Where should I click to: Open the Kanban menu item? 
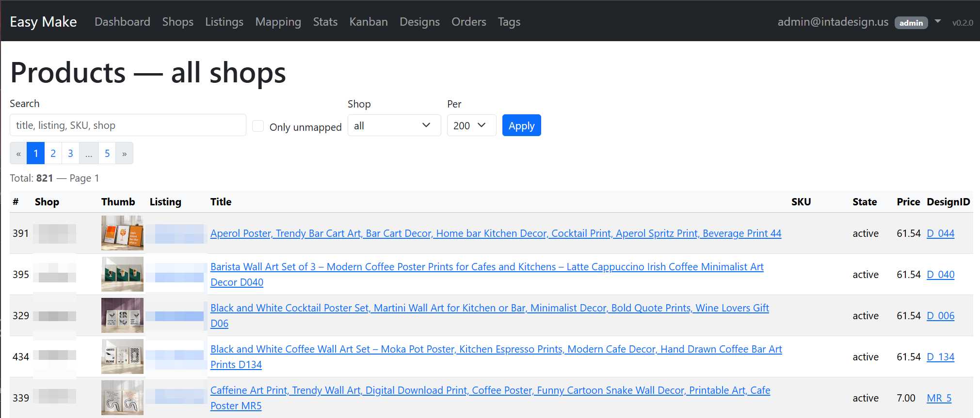(x=368, y=22)
